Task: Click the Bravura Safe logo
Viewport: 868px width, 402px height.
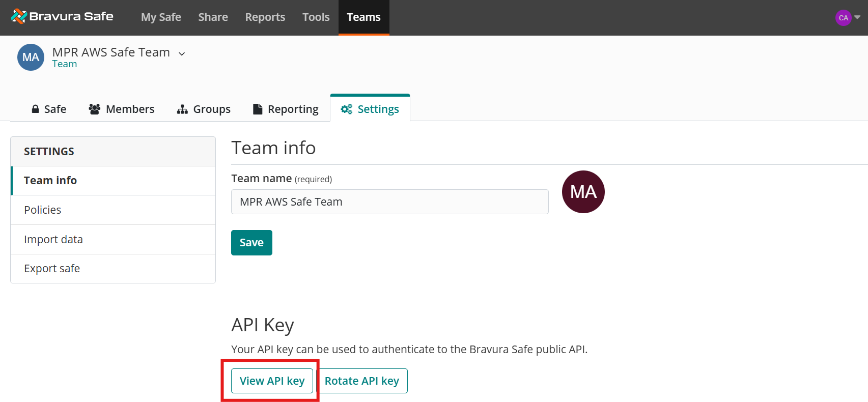Action: click(x=62, y=17)
